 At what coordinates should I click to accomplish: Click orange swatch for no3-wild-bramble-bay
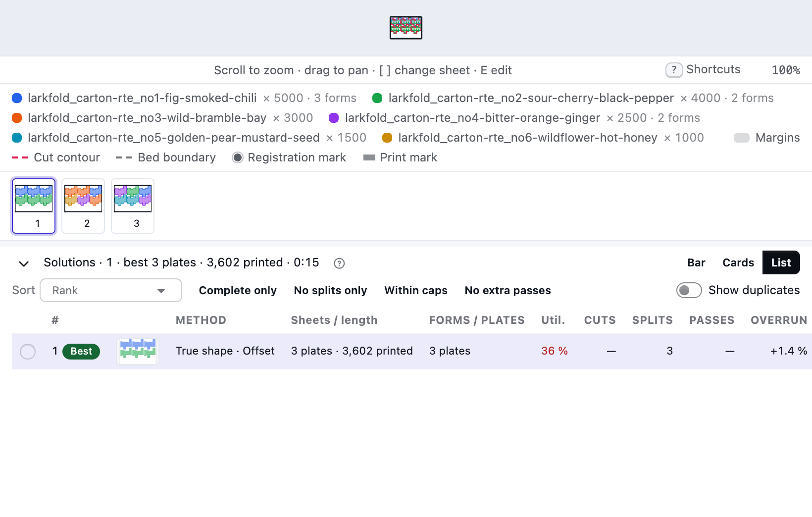(17, 118)
